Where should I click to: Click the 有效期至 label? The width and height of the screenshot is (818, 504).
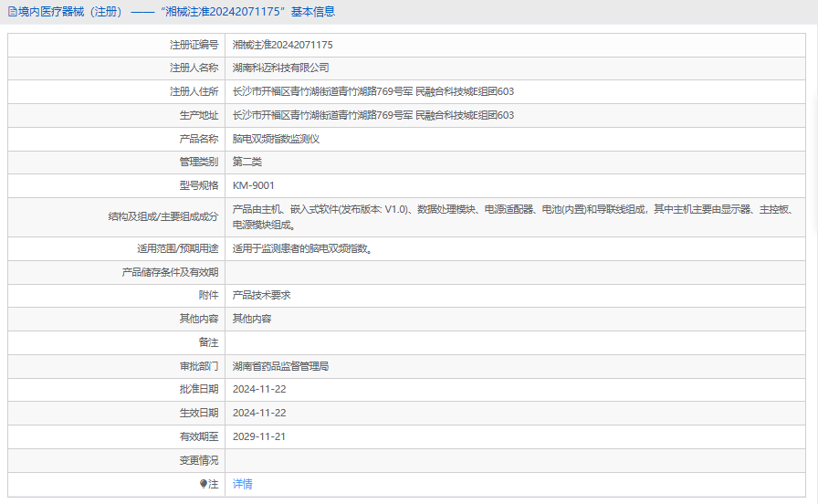199,436
